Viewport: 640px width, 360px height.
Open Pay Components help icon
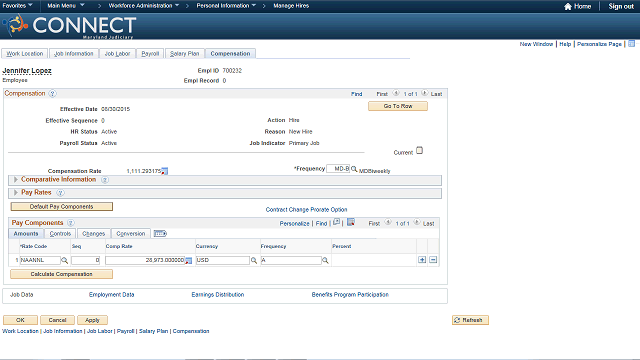click(x=71, y=223)
